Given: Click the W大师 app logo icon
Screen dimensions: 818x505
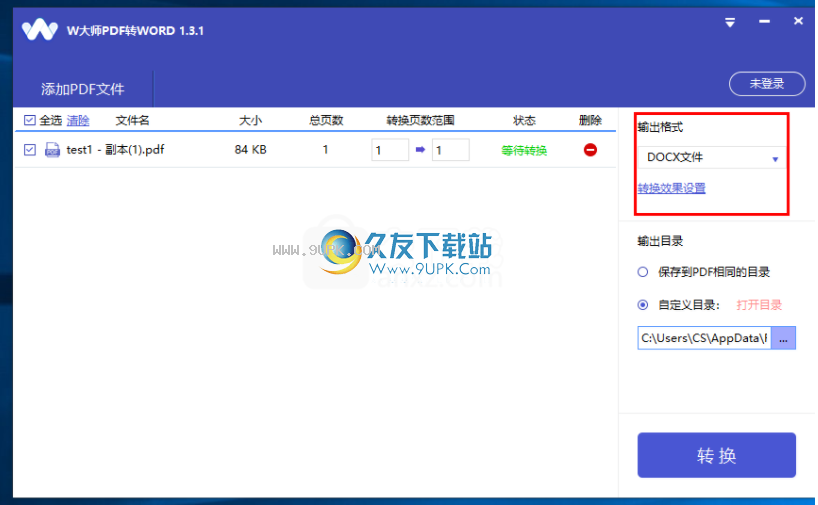Looking at the screenshot, I should pyautogui.click(x=40, y=30).
